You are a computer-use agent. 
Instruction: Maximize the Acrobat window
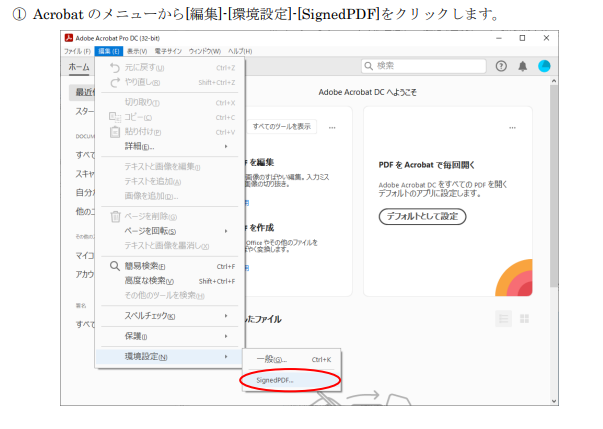tap(522, 38)
